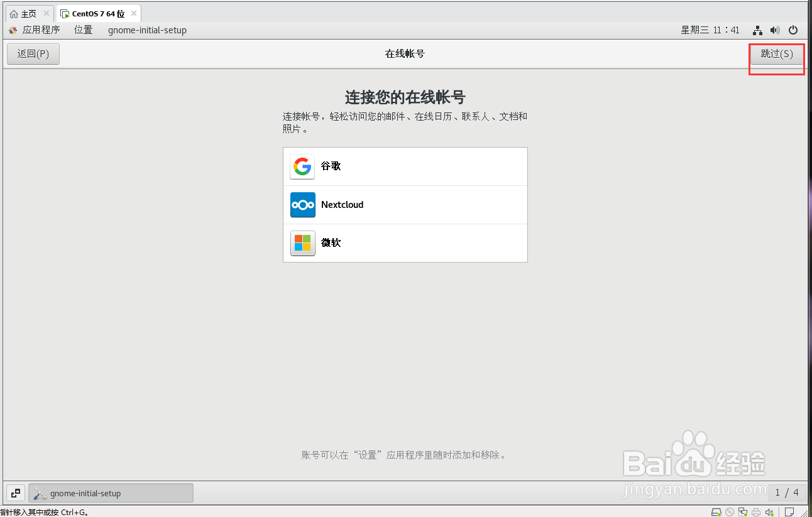The image size is (812, 517).
Task: Switch to the 主页 tab
Action: click(x=25, y=13)
